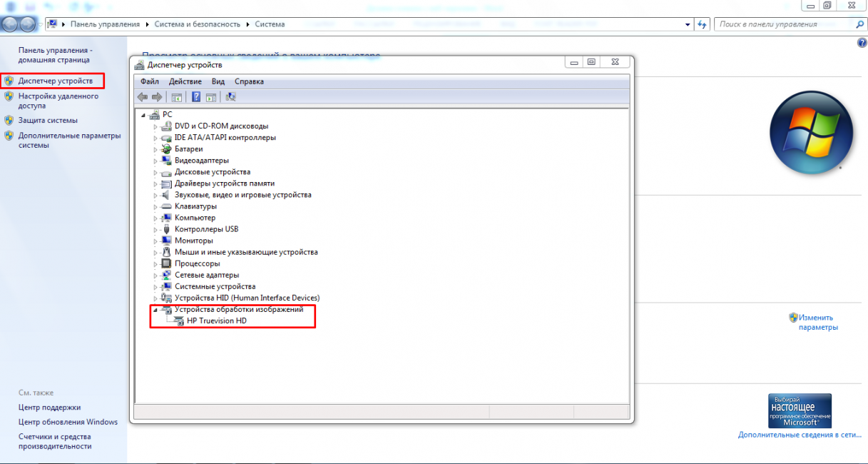Open the Файл menu

click(149, 81)
